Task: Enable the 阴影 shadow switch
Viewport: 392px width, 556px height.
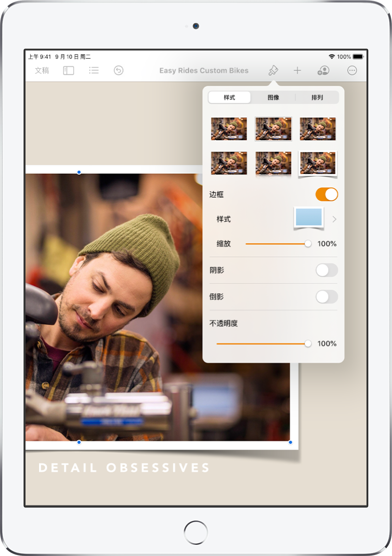Action: pyautogui.click(x=327, y=270)
